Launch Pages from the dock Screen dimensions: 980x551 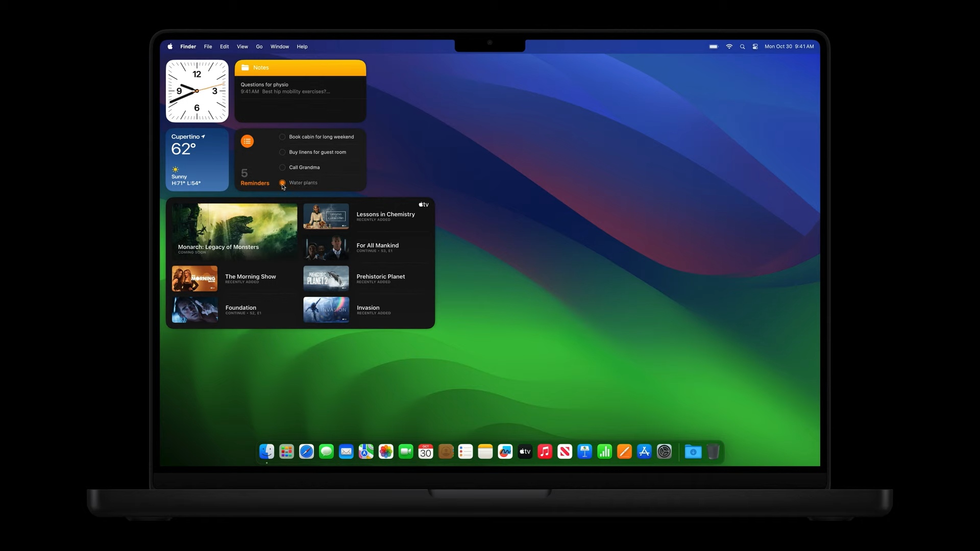pyautogui.click(x=625, y=452)
